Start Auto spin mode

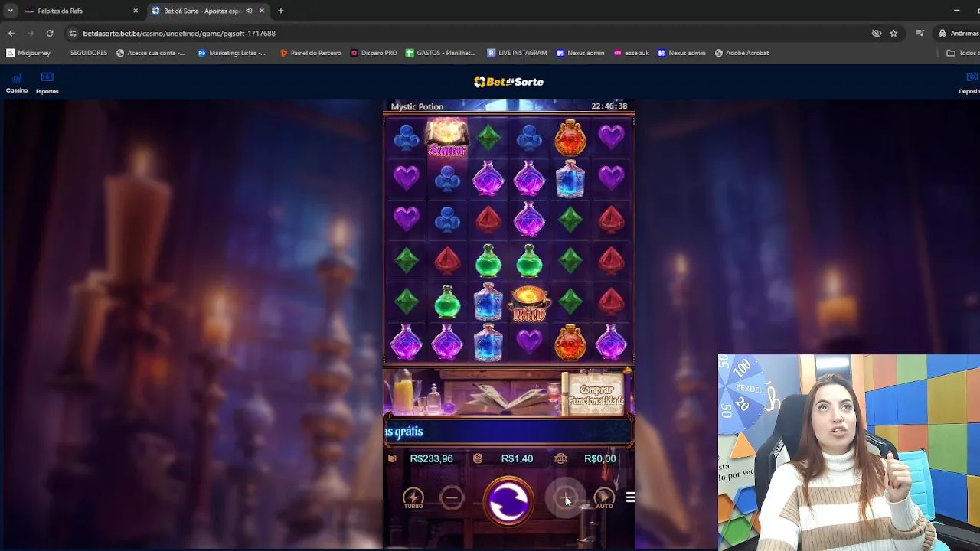click(604, 498)
